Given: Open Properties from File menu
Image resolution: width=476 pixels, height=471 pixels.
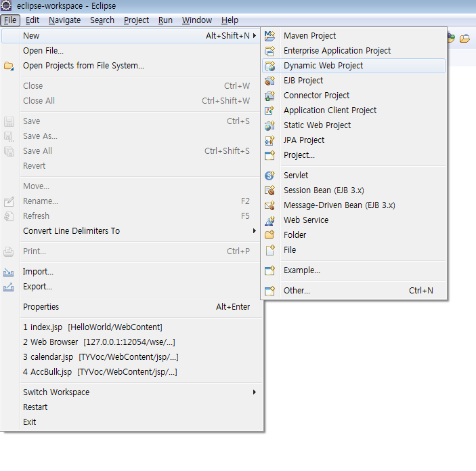Looking at the screenshot, I should [x=131, y=307].
